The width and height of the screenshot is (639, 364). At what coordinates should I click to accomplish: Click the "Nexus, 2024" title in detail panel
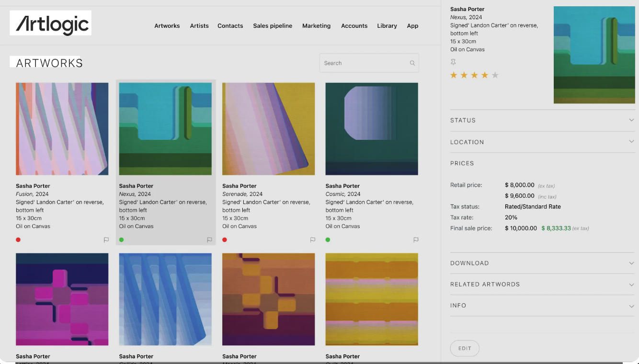pyautogui.click(x=466, y=17)
